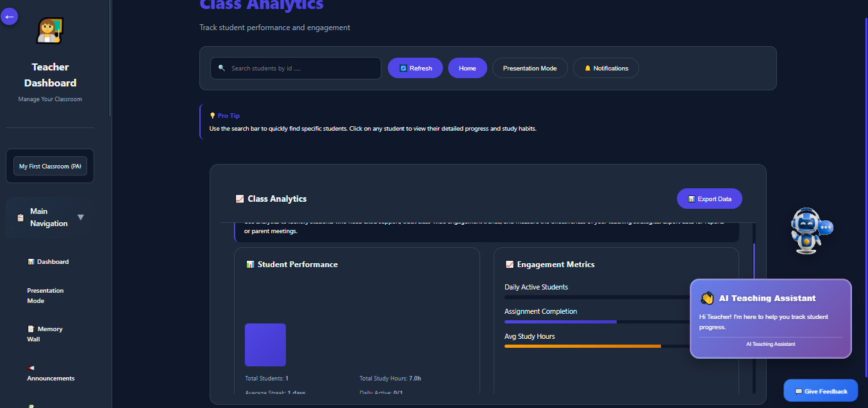Screen dimensions: 868x408
Task: Open the My First Classroom selector
Action: click(x=50, y=165)
